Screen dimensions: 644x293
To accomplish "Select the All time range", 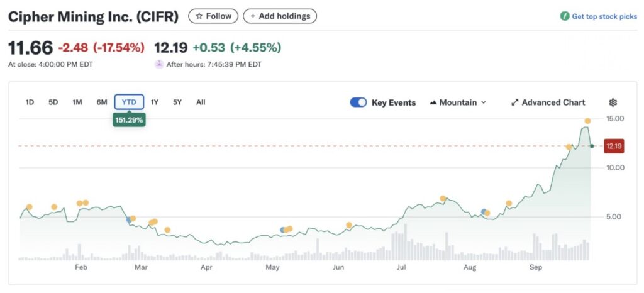I will (201, 102).
